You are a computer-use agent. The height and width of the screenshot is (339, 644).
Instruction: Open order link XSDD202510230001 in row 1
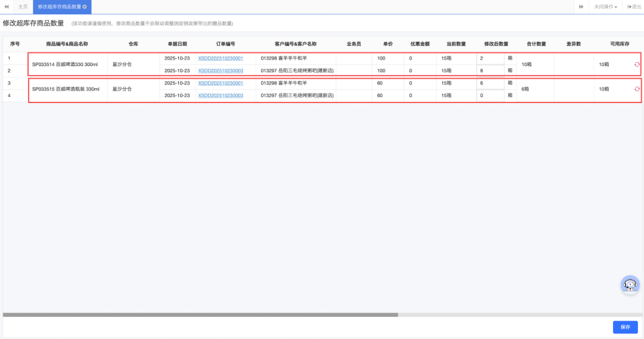pos(221,58)
